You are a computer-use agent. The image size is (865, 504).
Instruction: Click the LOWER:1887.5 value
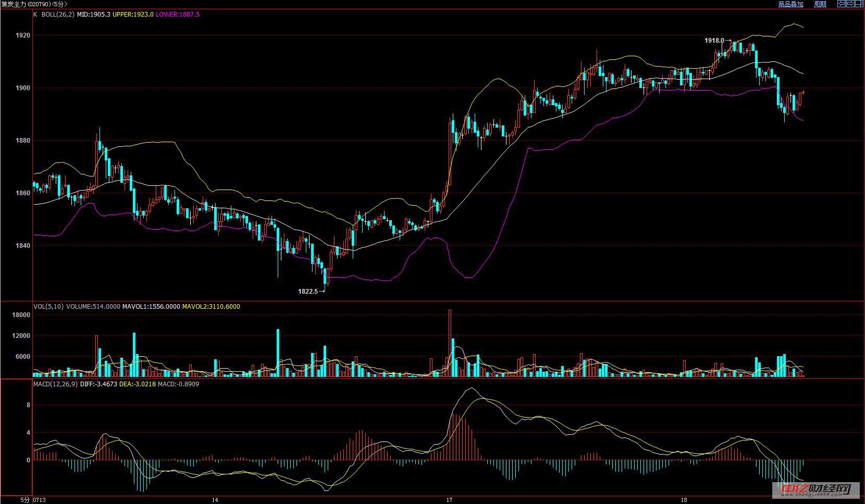pyautogui.click(x=178, y=15)
